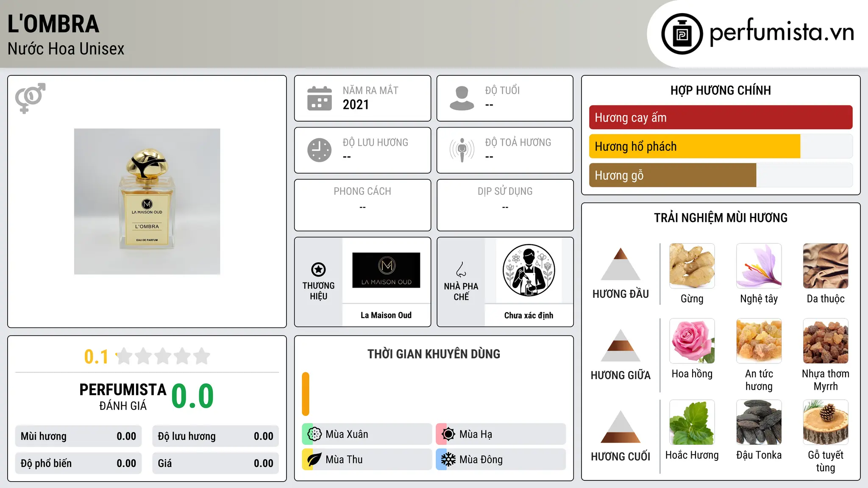Screen dimensions: 868x488
Task: Select the Nghệ tây saffron note image
Action: pyautogui.click(x=759, y=266)
